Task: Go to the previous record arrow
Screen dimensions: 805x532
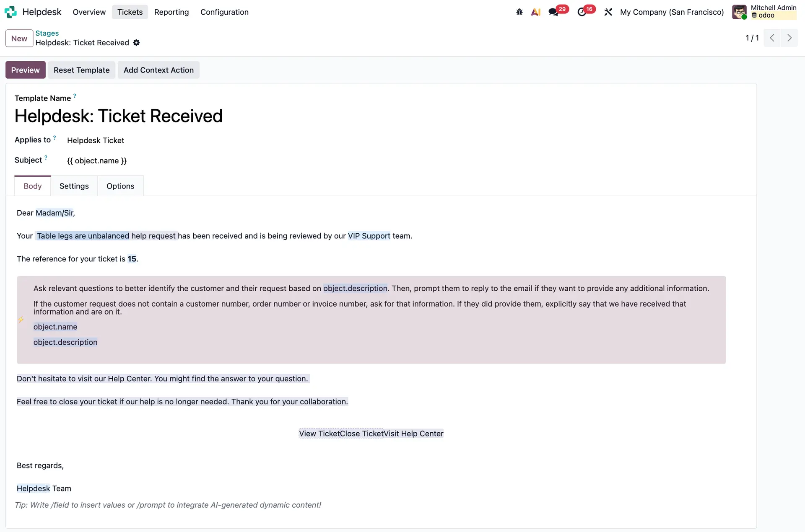Action: 772,38
